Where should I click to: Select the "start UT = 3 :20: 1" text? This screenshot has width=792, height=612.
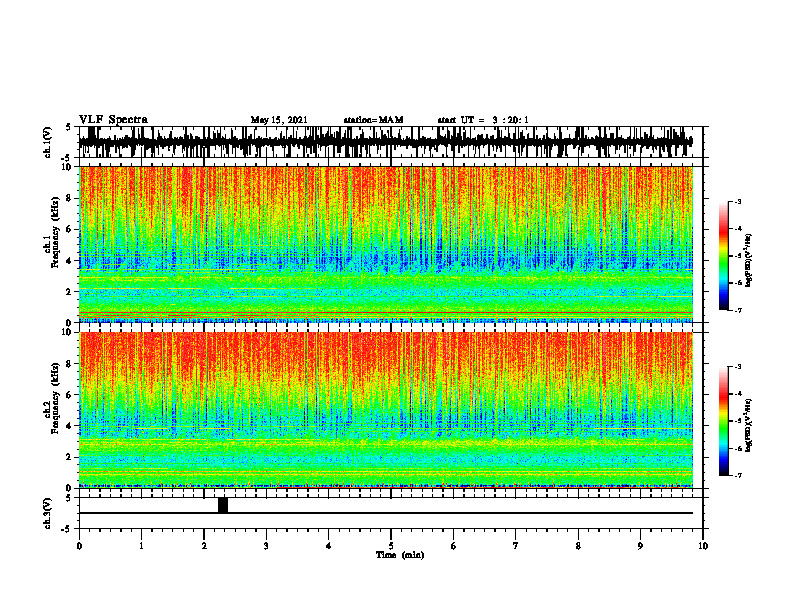[x=483, y=120]
